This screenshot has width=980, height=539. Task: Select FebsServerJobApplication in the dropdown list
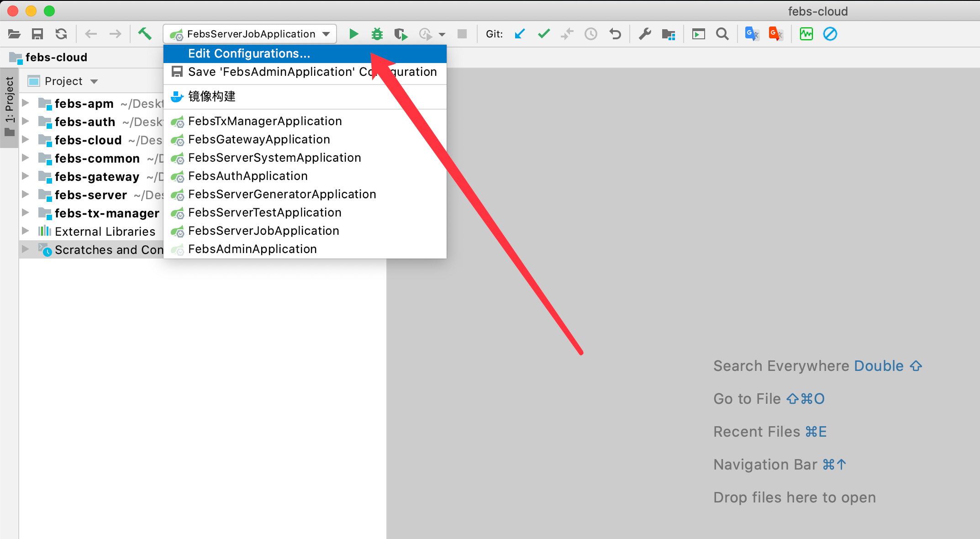[305, 231]
